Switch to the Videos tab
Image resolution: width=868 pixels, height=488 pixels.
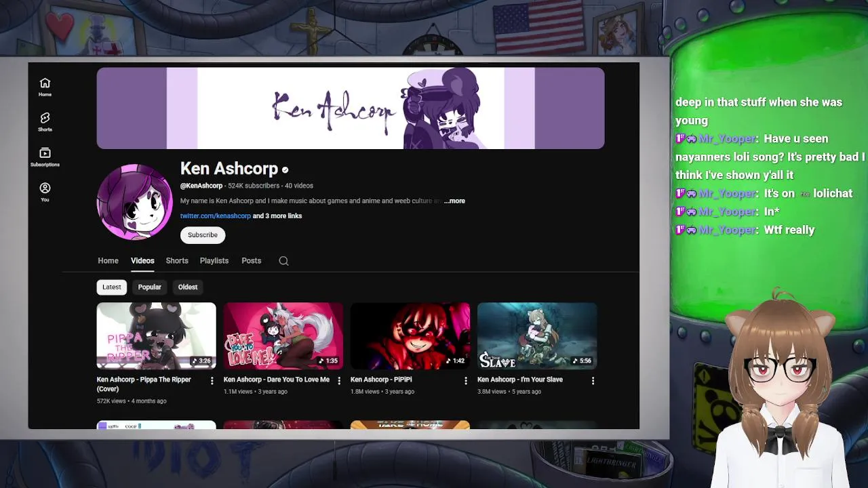click(x=142, y=260)
